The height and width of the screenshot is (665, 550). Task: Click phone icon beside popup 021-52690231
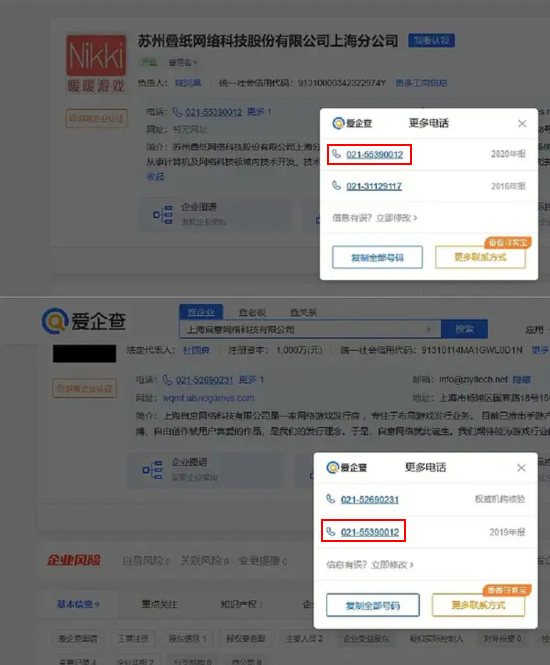[x=330, y=499]
